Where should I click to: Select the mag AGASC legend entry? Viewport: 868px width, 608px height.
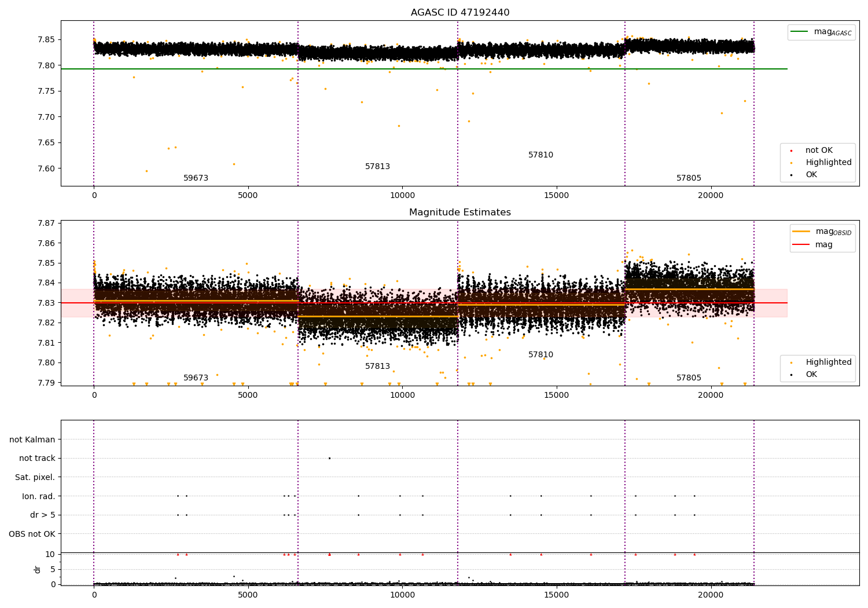(821, 32)
